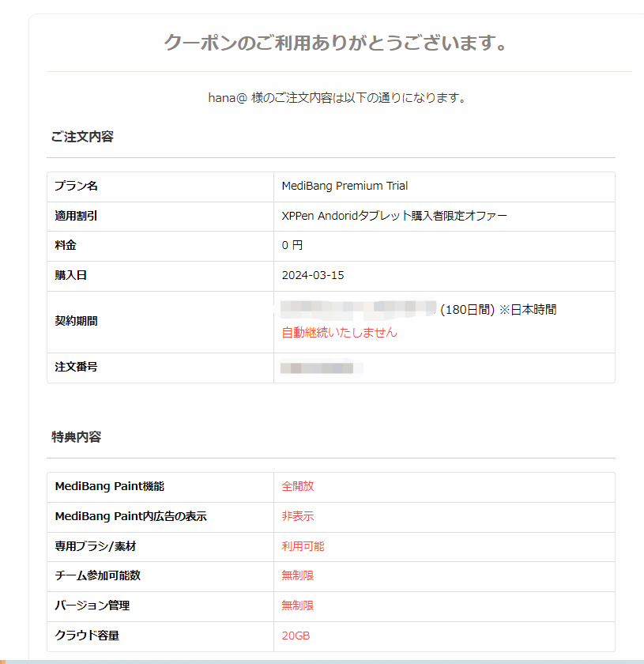The image size is (644, 664).
Task: Select the purchase date 2024-03-15
Action: 313,275
